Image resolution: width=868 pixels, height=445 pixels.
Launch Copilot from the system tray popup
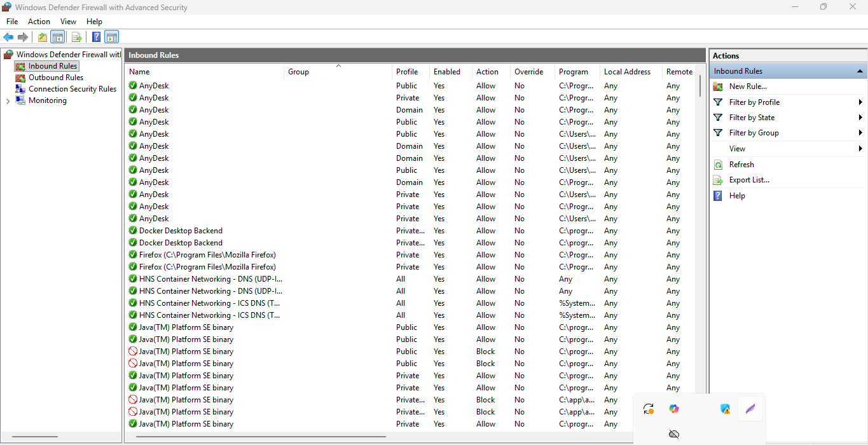(674, 409)
